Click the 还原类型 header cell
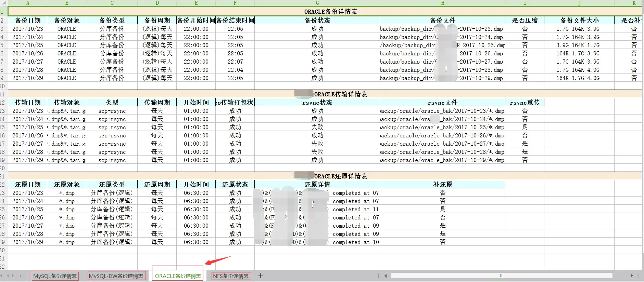Viewport: 644px width, 282px height. [x=112, y=184]
